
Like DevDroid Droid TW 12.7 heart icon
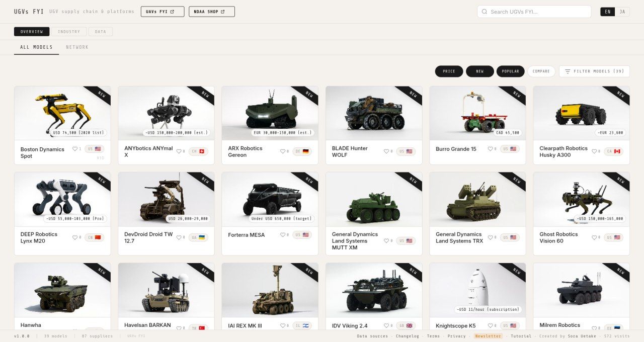click(x=179, y=237)
